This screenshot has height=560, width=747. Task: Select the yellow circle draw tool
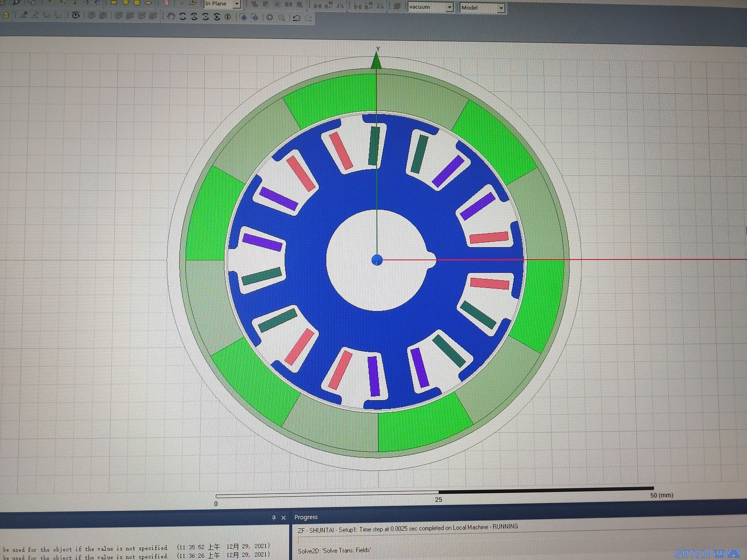pos(125,2)
